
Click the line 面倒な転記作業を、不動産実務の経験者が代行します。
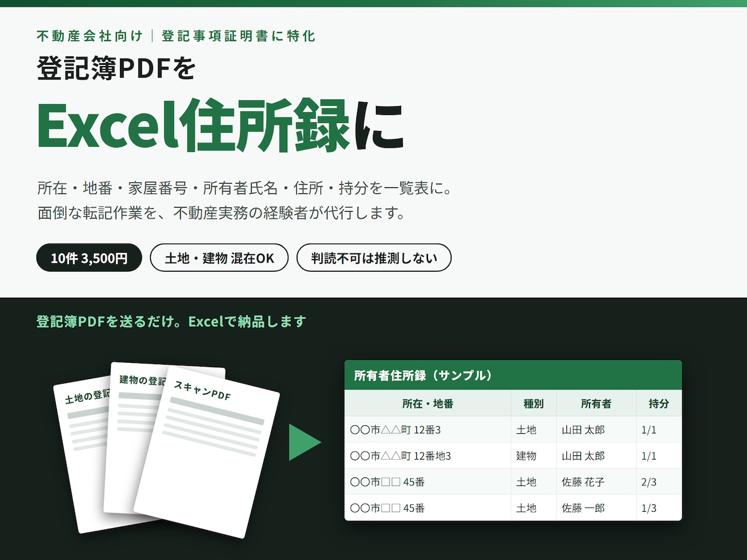click(x=223, y=214)
